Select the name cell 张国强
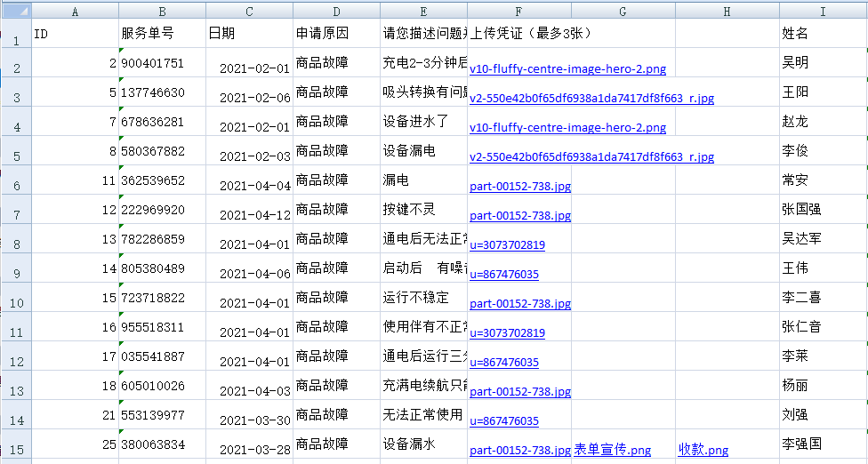The width and height of the screenshot is (868, 464). [x=823, y=210]
